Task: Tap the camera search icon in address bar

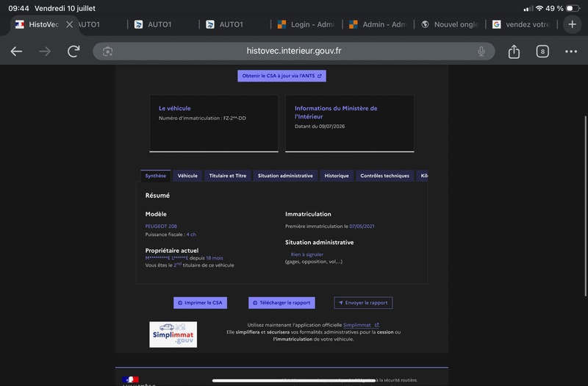Action: 107,51
